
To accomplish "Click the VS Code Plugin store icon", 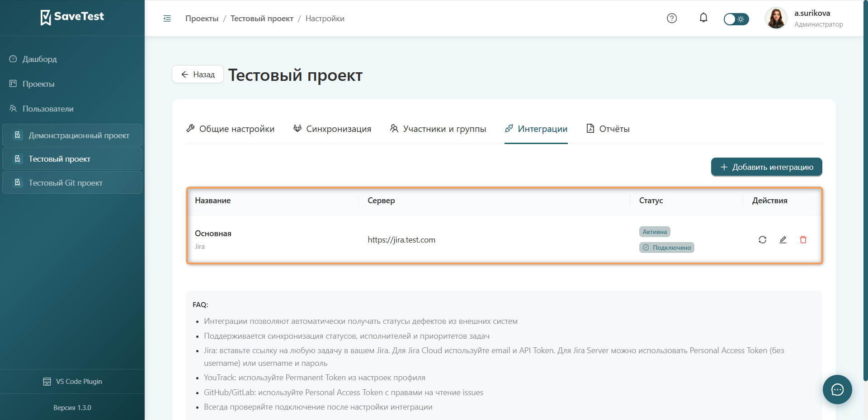I will tap(47, 382).
